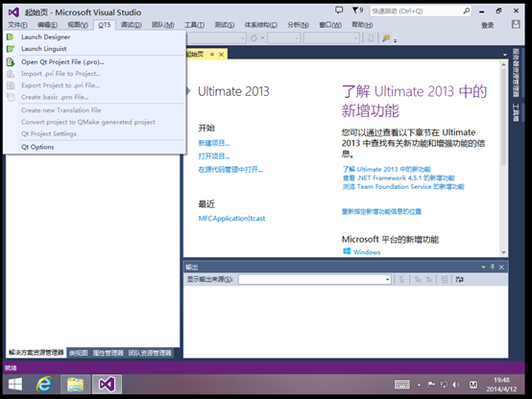Close the output panel
The height and width of the screenshot is (399, 532).
coord(501,268)
